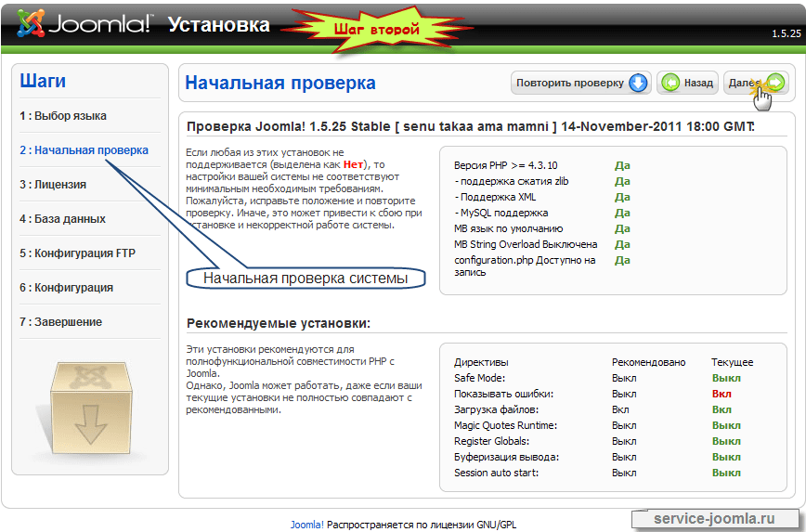This screenshot has width=806, height=532.
Task: Go back with the Назад button
Action: click(x=687, y=83)
